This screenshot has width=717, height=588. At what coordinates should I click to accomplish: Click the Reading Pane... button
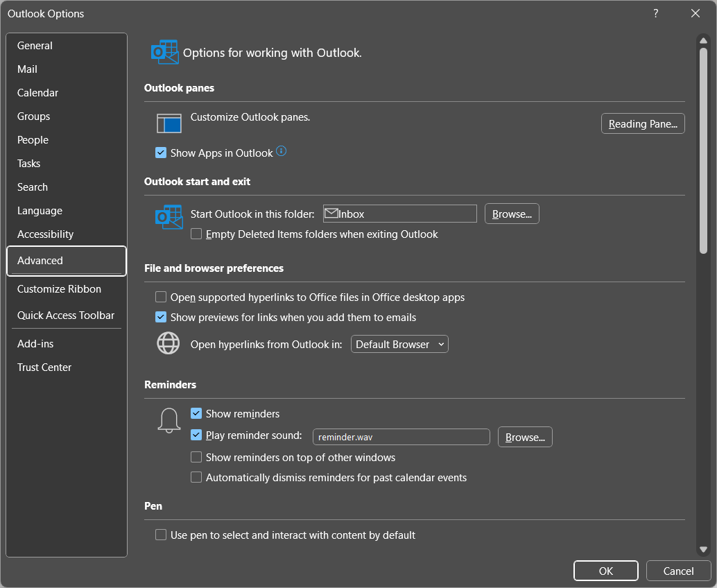click(643, 123)
